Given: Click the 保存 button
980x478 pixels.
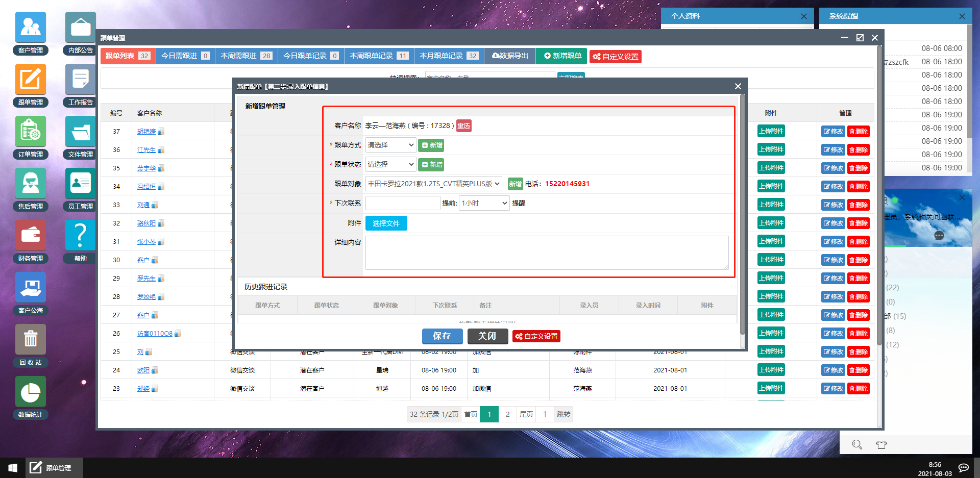Looking at the screenshot, I should 442,336.
